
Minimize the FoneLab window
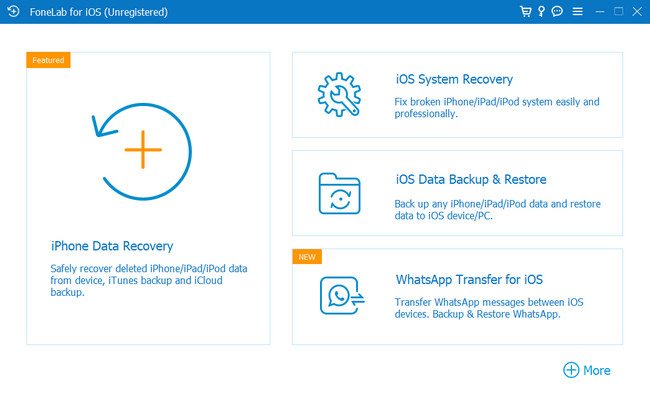pyautogui.click(x=599, y=12)
